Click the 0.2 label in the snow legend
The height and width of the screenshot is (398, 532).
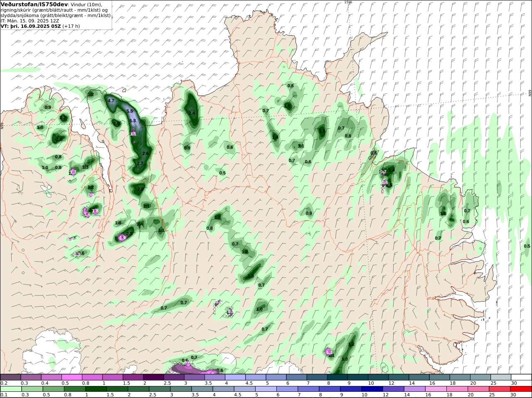click(x=4, y=383)
